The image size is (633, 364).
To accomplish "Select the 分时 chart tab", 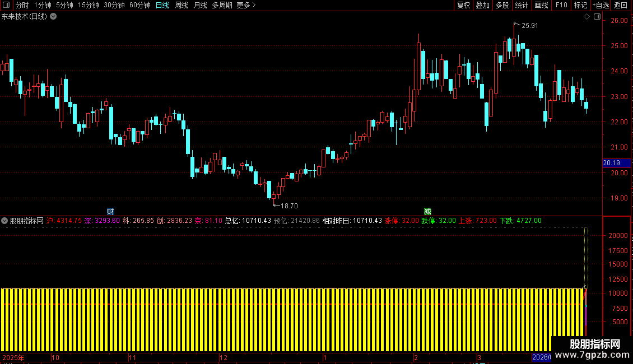I will (x=22, y=5).
